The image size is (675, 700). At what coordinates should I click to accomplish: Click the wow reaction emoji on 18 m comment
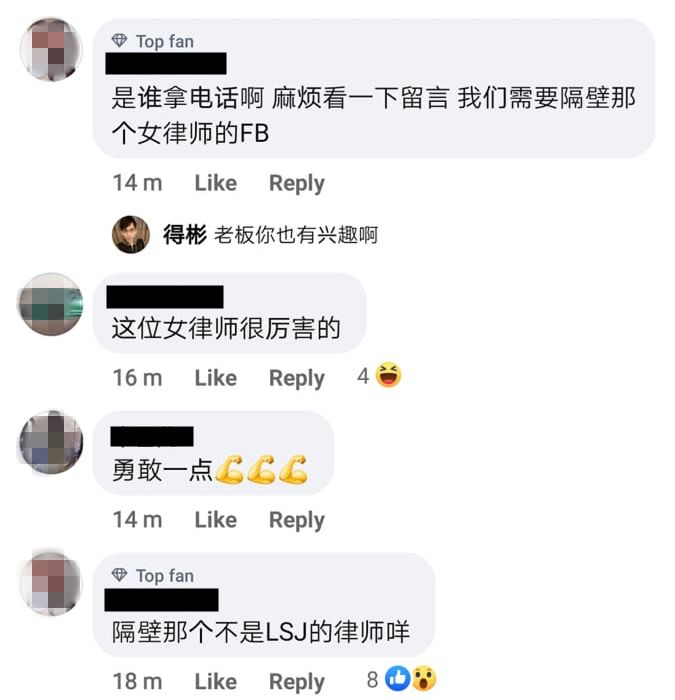(x=423, y=679)
